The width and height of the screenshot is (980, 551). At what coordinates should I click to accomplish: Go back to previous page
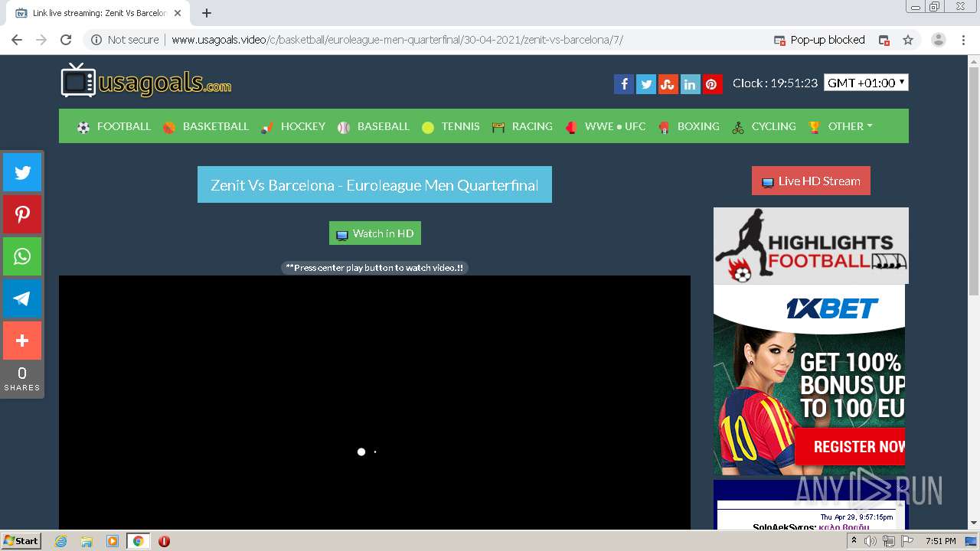(17, 40)
